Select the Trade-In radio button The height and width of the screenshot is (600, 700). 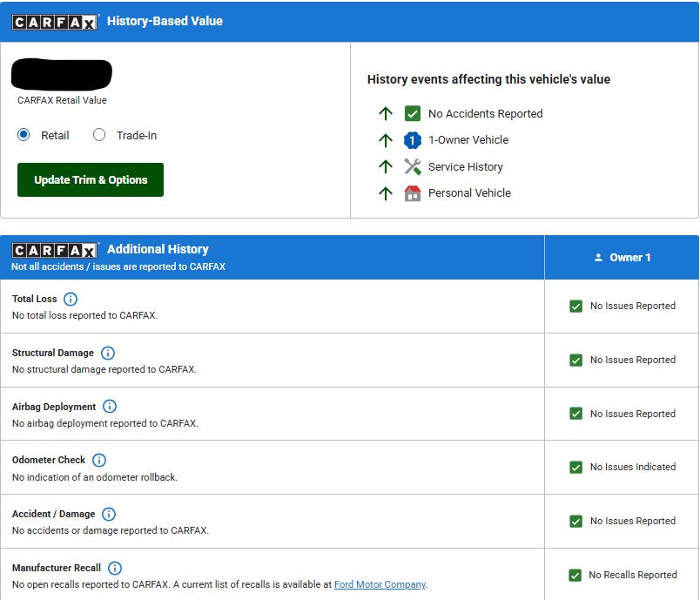click(99, 135)
